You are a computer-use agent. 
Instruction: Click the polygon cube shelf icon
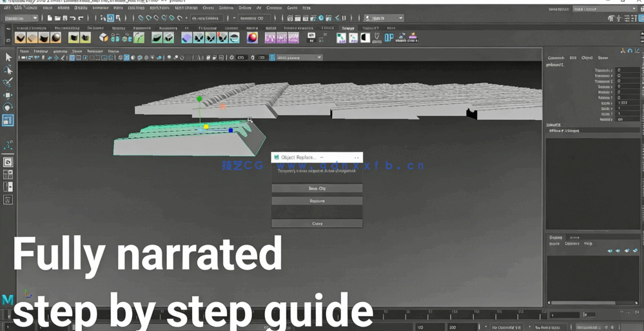click(104, 38)
